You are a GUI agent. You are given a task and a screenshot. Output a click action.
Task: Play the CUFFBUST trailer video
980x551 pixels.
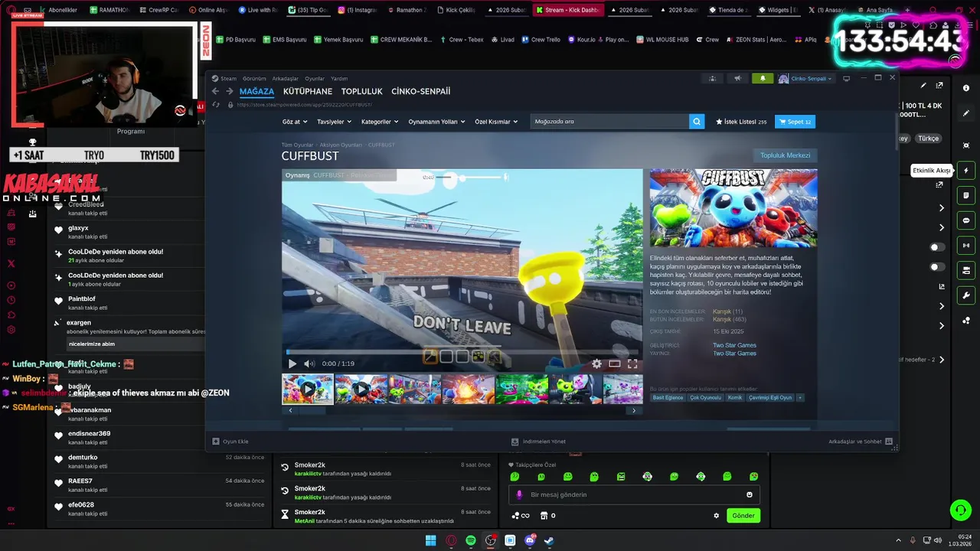(x=292, y=364)
